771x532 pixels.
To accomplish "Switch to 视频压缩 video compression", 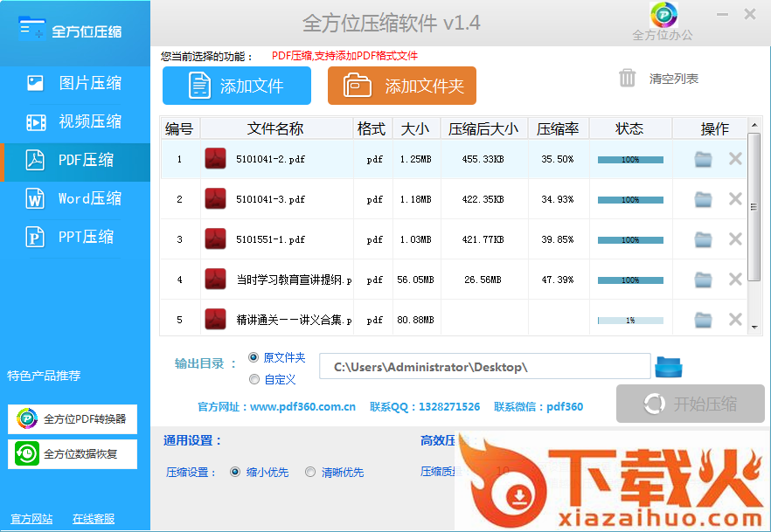I will [x=75, y=121].
